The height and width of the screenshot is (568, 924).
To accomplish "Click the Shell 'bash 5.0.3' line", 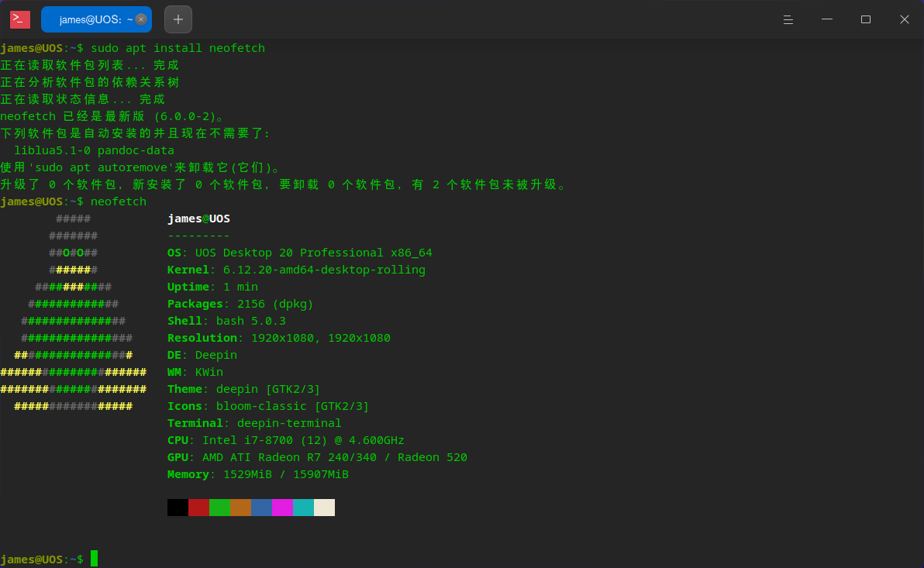I will (x=226, y=321).
